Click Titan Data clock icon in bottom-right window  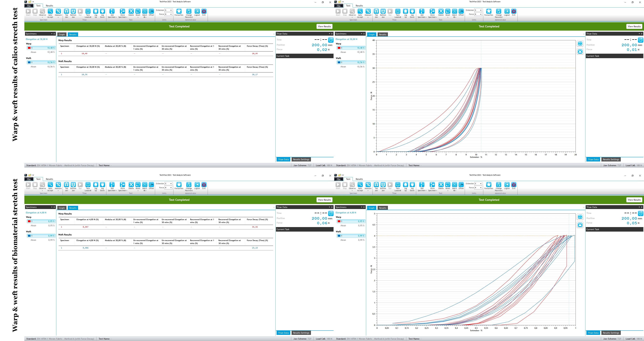coord(640,213)
